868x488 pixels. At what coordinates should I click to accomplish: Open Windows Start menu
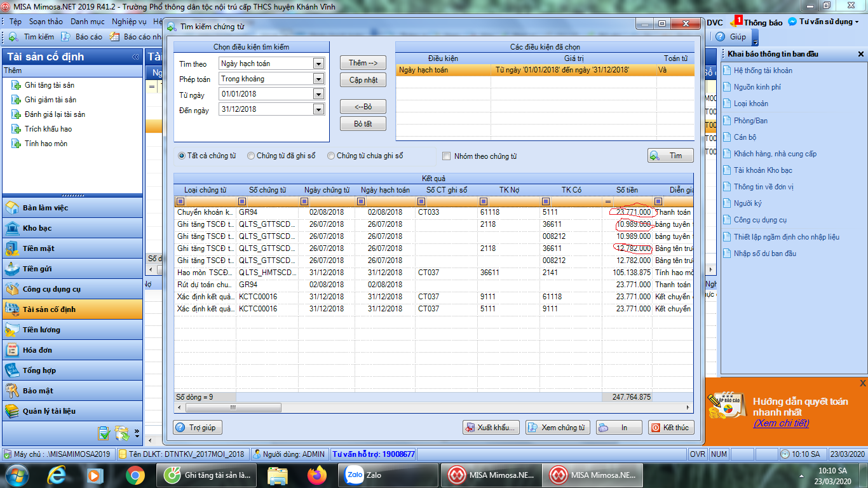[17, 475]
